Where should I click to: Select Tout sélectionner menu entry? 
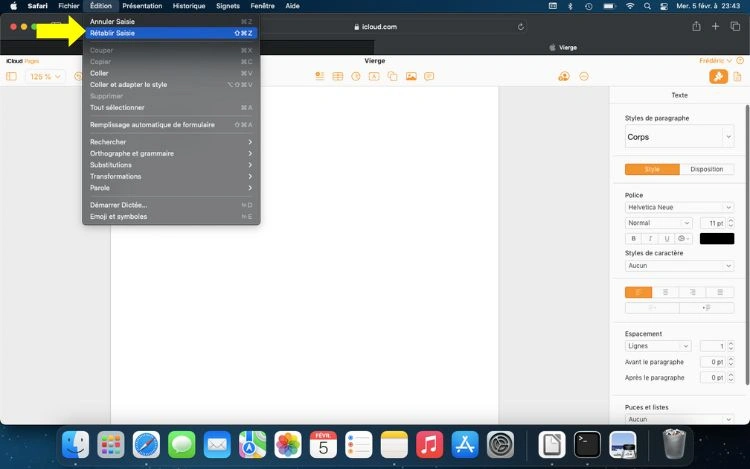171,108
